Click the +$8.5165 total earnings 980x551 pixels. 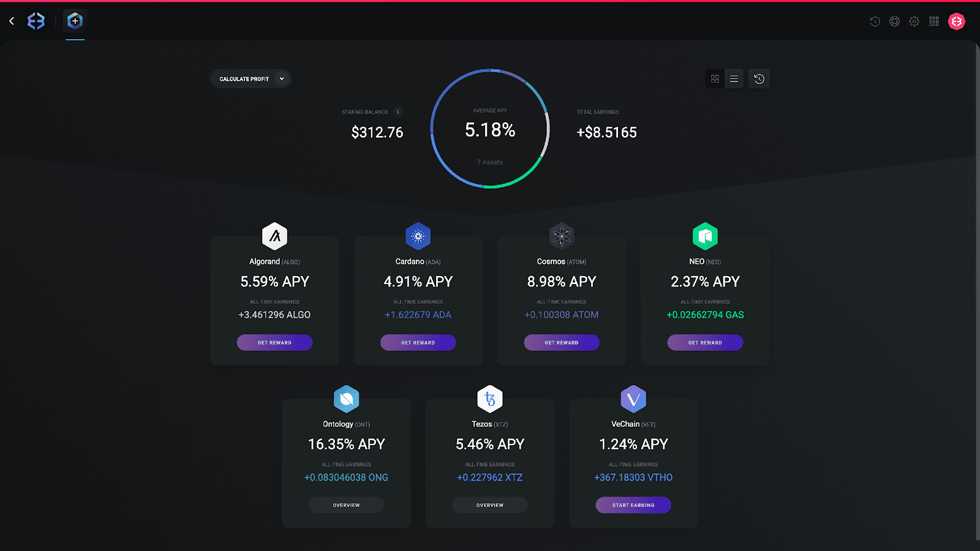[607, 132]
